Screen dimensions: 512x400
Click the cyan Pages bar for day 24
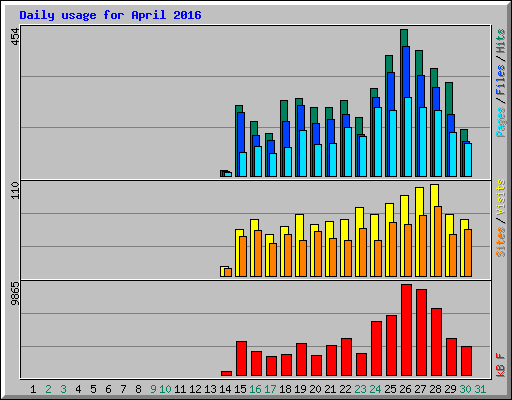click(378, 142)
